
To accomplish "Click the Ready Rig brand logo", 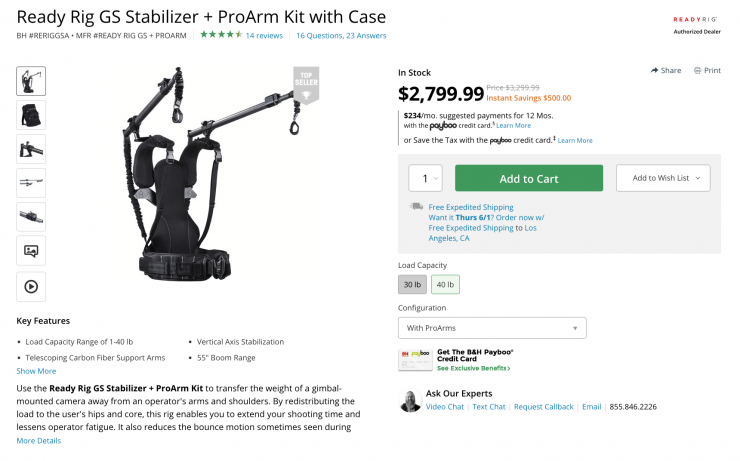I will tap(692, 21).
